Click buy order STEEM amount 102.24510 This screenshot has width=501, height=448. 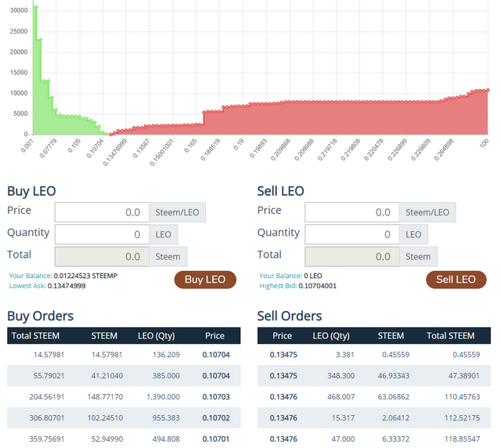[105, 418]
